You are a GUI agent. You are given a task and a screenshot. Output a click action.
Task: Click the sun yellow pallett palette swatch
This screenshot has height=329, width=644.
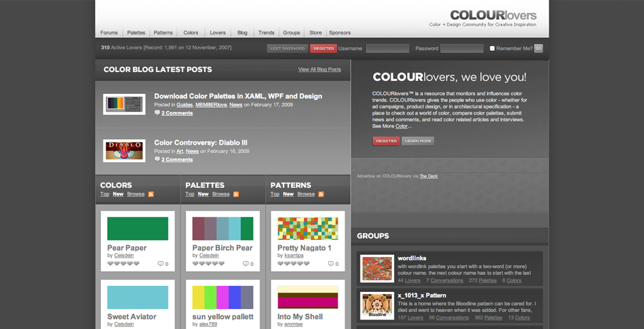pyautogui.click(x=223, y=297)
